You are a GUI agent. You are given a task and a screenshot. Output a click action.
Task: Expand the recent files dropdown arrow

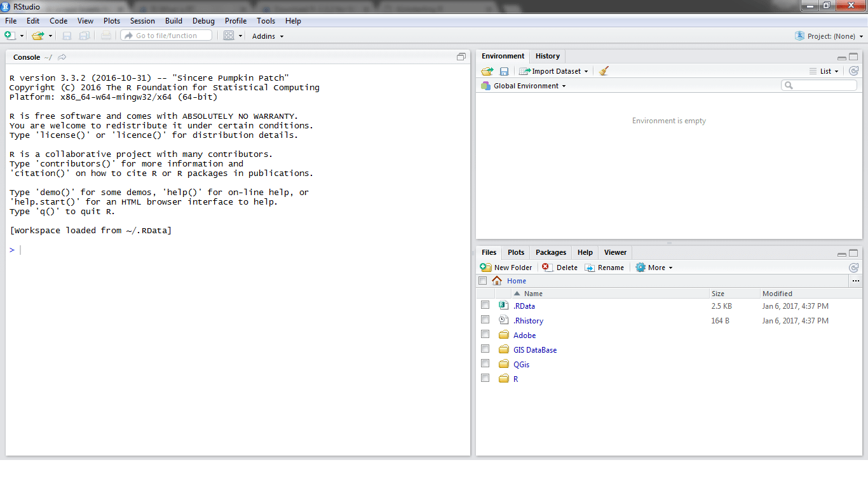tap(50, 36)
